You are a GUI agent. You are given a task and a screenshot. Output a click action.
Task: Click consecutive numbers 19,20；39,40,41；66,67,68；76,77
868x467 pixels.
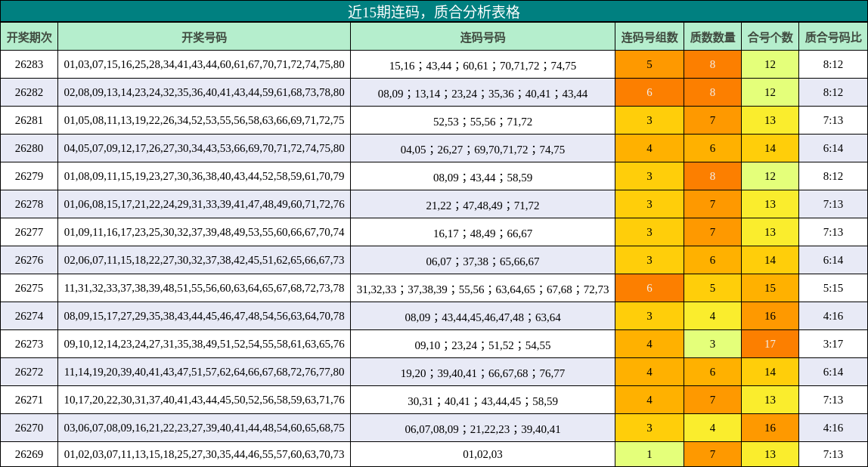[482, 373]
